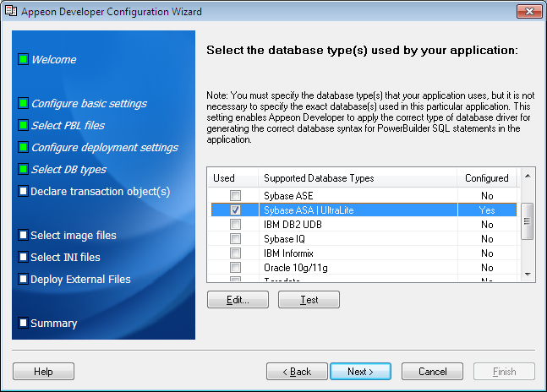Viewport: 547px width, 392px height.
Task: Check the Oracle 10g/11g checkbox
Action: 236,267
